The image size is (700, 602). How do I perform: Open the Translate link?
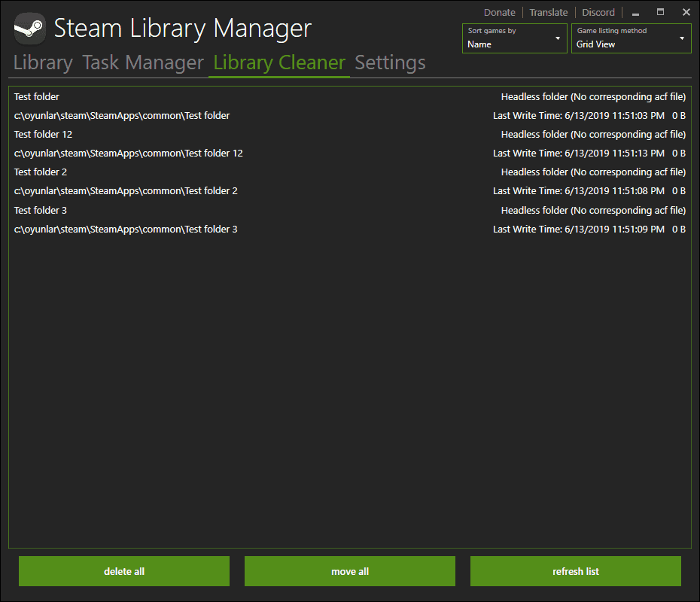pyautogui.click(x=548, y=13)
